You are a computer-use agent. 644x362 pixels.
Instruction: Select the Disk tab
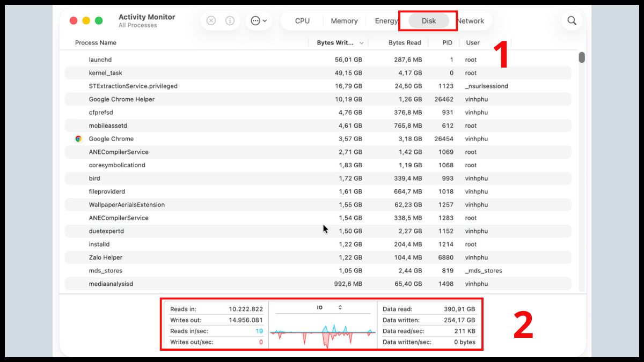[429, 21]
